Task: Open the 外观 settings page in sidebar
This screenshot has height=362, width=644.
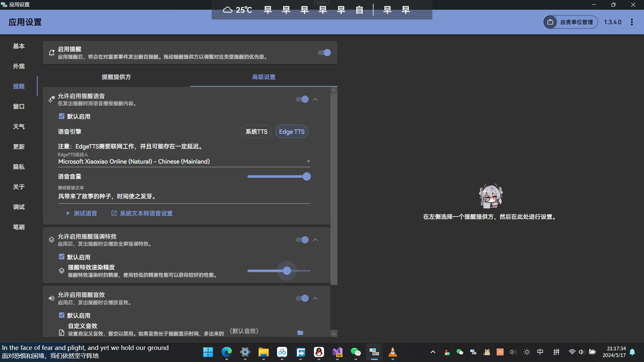Action: [19, 66]
